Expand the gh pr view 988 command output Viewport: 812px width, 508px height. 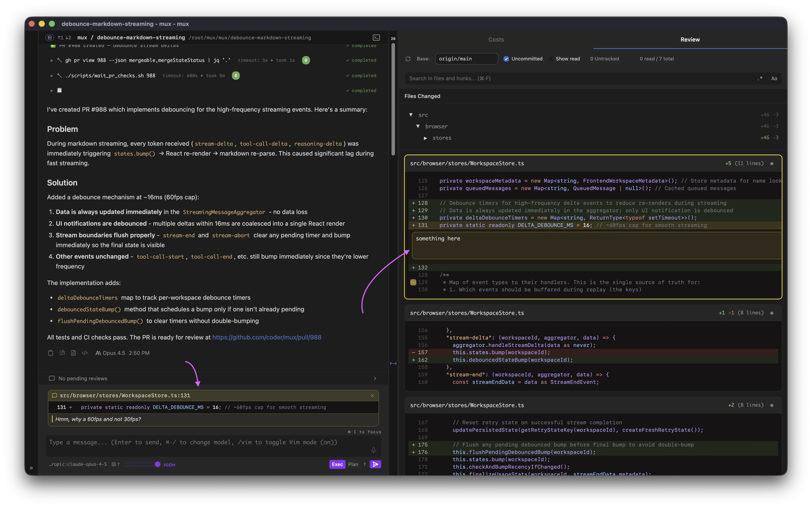pos(52,60)
